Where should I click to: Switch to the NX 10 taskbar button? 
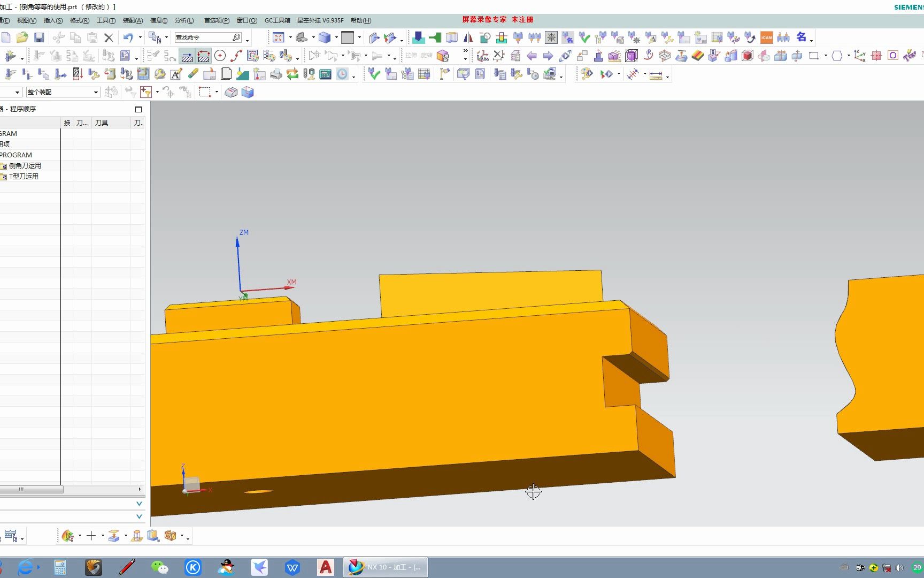[385, 567]
